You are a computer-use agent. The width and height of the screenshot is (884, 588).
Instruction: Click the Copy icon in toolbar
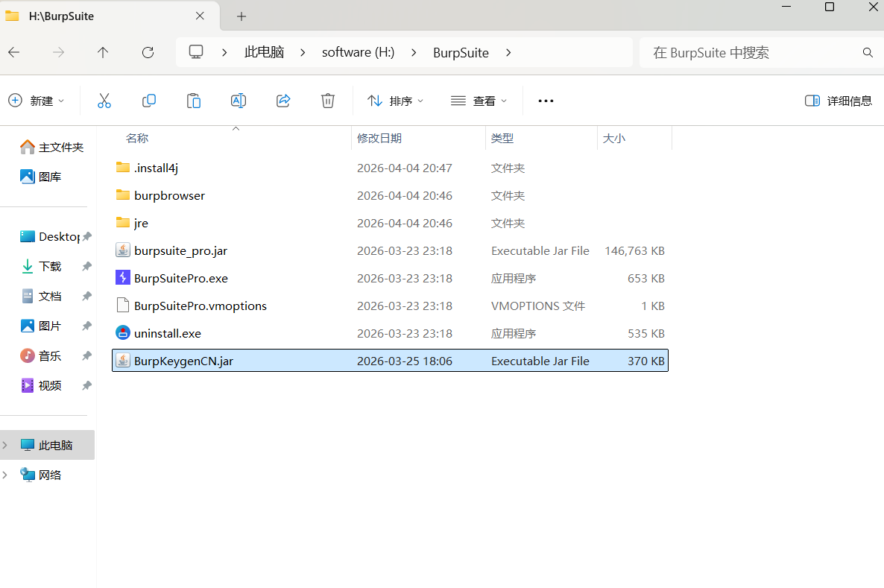click(x=149, y=101)
